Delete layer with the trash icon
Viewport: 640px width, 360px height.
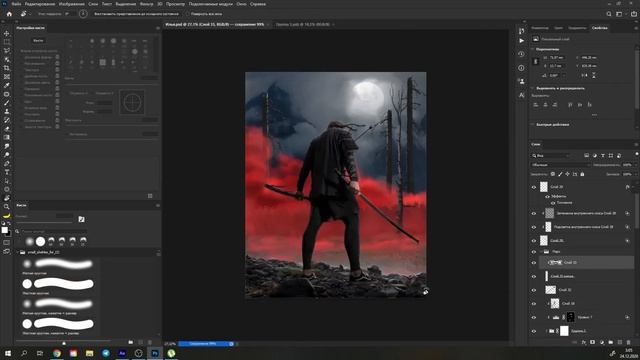click(629, 342)
